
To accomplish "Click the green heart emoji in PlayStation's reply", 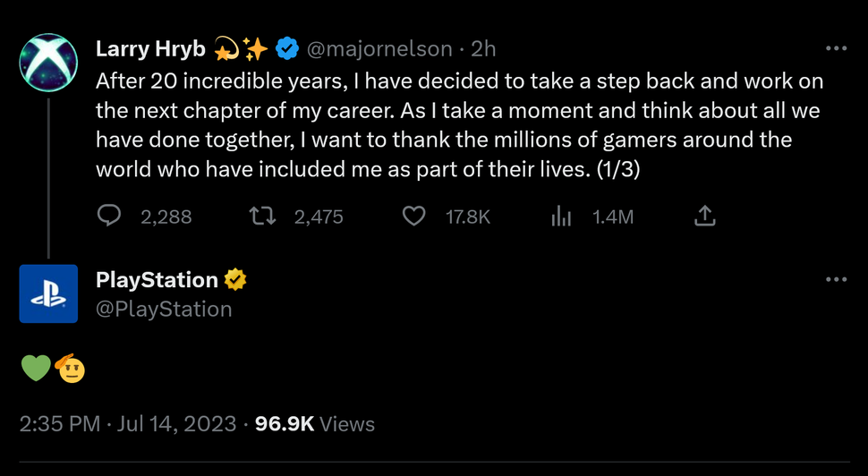I will pyautogui.click(x=36, y=368).
